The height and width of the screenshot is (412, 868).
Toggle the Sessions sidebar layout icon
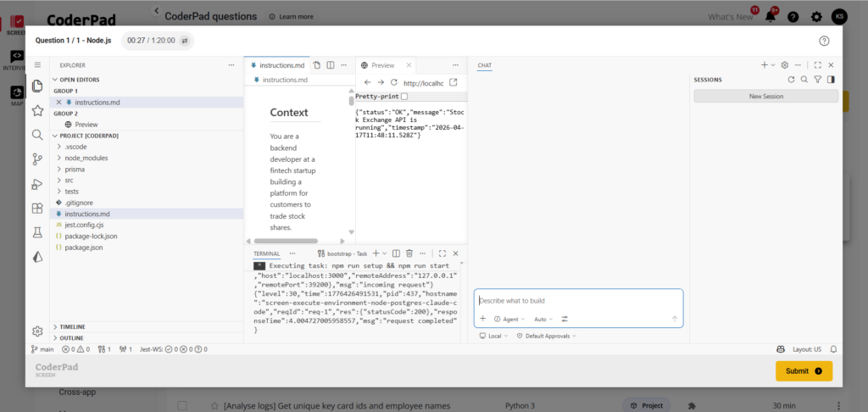831,80
